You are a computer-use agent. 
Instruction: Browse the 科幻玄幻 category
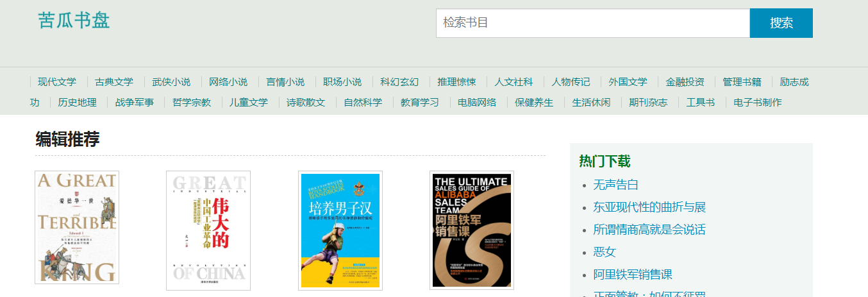coord(399,82)
